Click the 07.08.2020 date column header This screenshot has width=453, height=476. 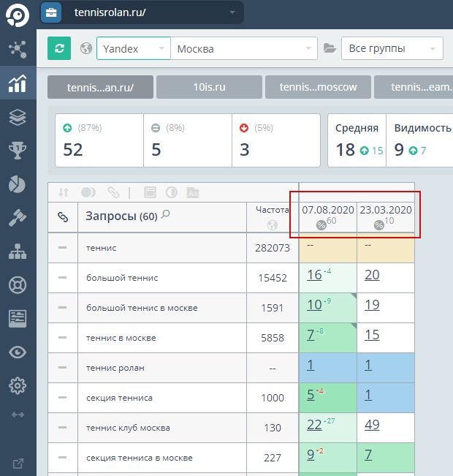(x=327, y=210)
